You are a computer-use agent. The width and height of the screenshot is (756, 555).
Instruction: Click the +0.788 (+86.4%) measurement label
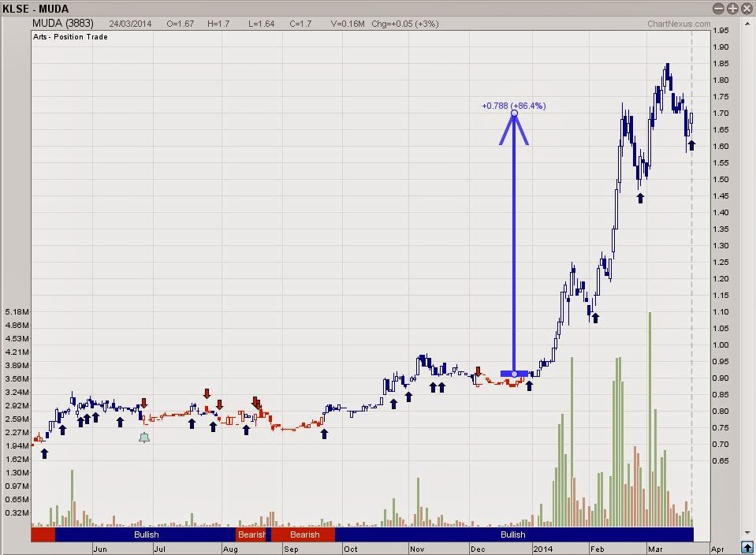pyautogui.click(x=513, y=105)
